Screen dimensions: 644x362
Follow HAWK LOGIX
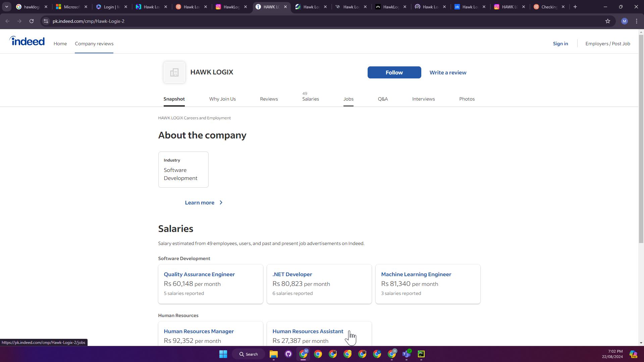pyautogui.click(x=394, y=72)
